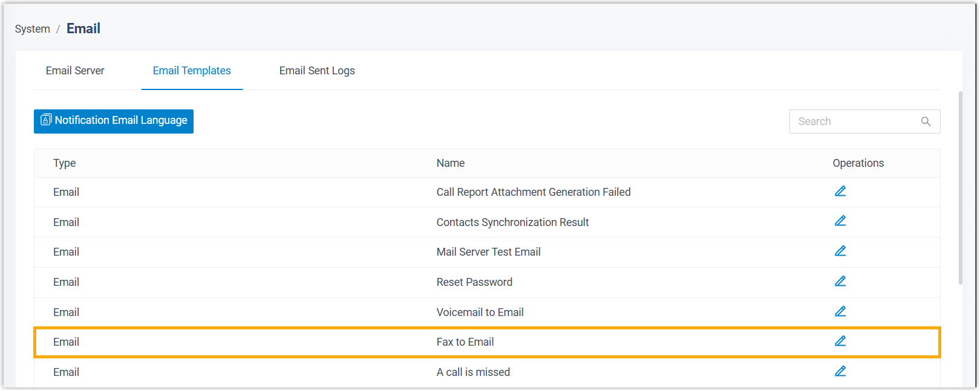Switch to the Email Server tab
The width and height of the screenshot is (980, 391).
point(75,71)
